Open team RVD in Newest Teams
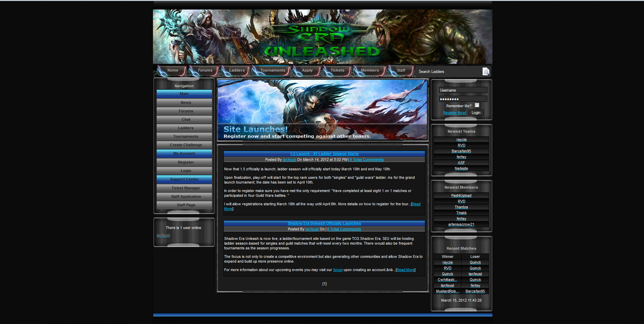644x324 pixels. (x=461, y=146)
